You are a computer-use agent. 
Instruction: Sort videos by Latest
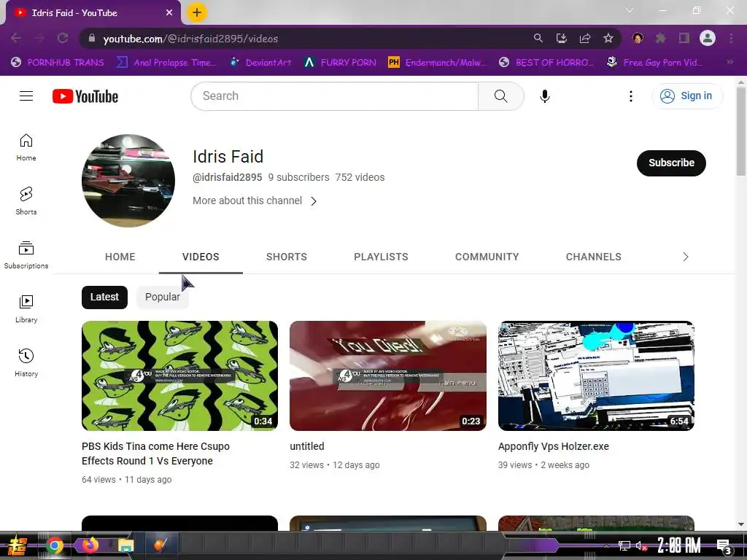[104, 297]
